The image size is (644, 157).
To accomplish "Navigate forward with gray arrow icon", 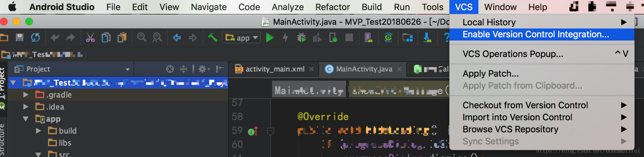I will (192, 38).
